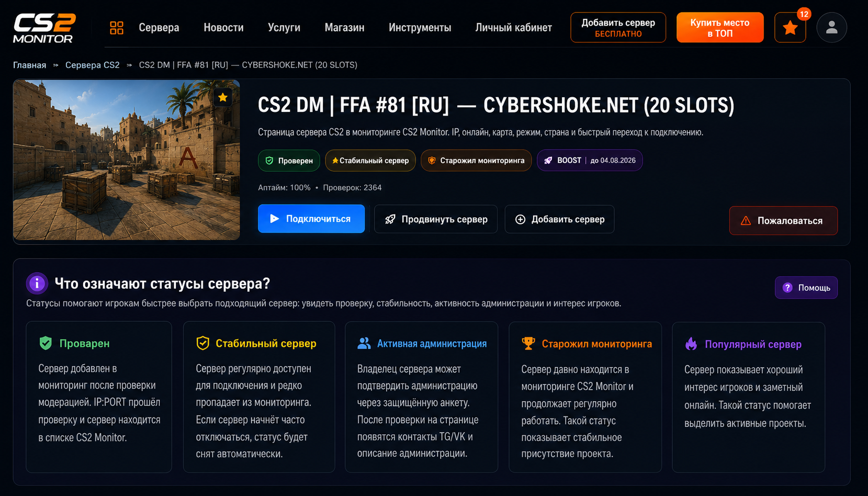Click the Проверен status badge
The height and width of the screenshot is (496, 868).
pyautogui.click(x=289, y=161)
